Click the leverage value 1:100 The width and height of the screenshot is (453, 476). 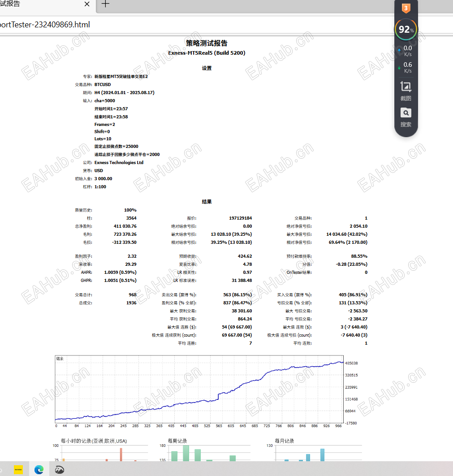pos(100,187)
